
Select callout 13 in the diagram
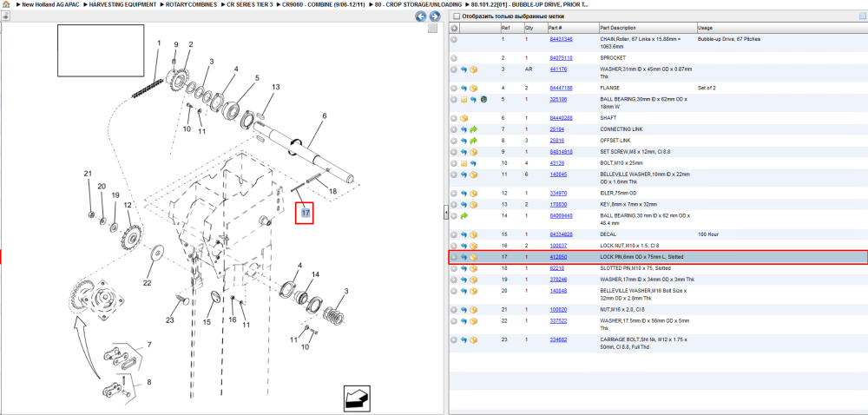point(276,88)
